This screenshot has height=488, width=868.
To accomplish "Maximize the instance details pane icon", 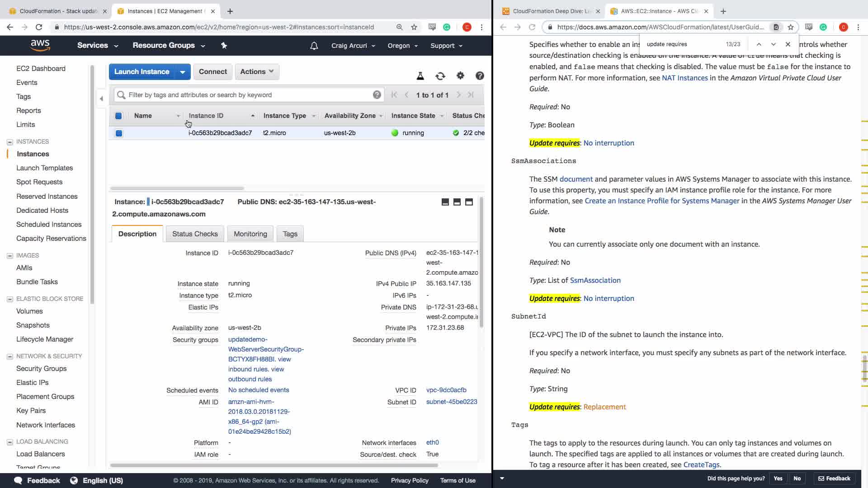I will coord(469,202).
